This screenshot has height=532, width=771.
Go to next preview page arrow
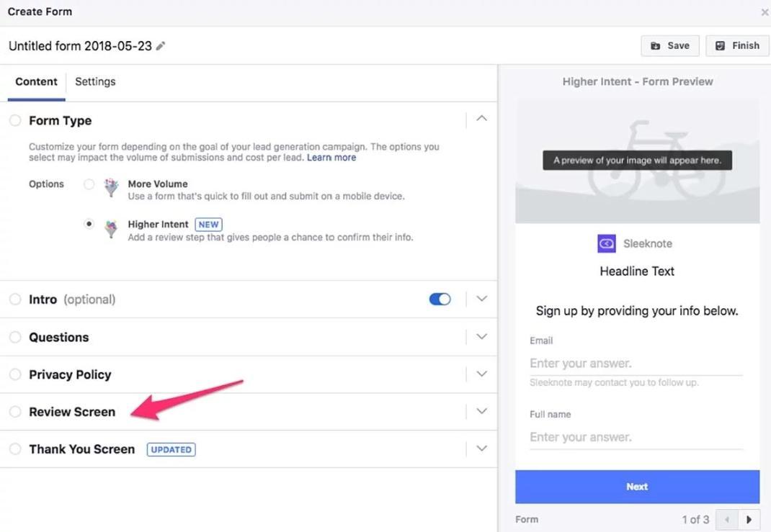click(749, 519)
